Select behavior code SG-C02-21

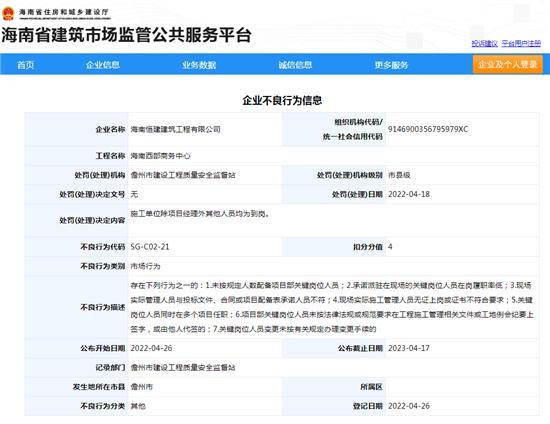[x=150, y=247]
